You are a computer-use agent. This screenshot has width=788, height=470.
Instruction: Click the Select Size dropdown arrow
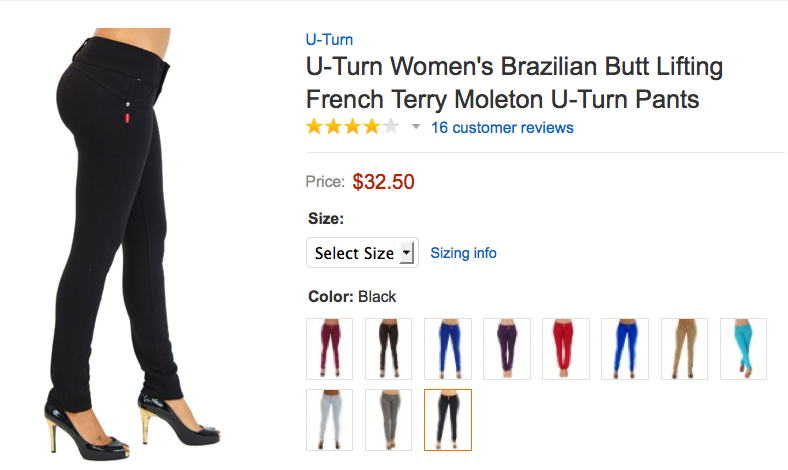pos(407,253)
